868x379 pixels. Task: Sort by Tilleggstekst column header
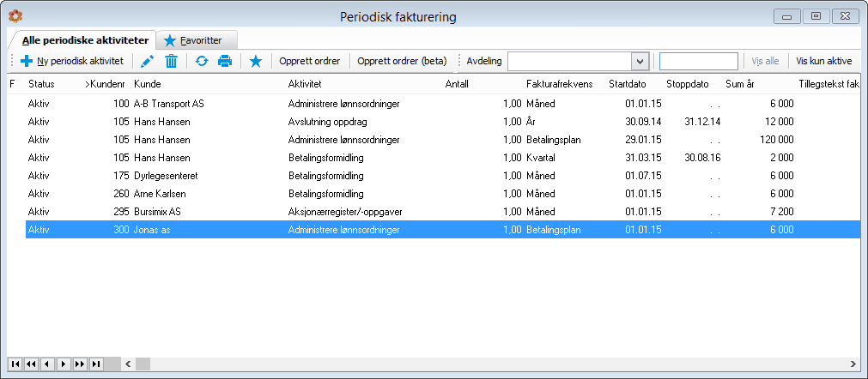829,84
